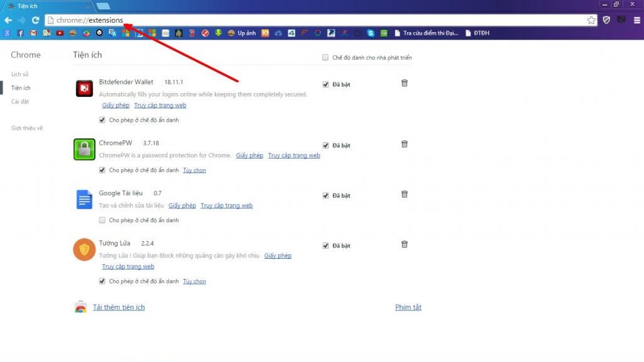Open the ĐTĐH bookmark

[477, 33]
